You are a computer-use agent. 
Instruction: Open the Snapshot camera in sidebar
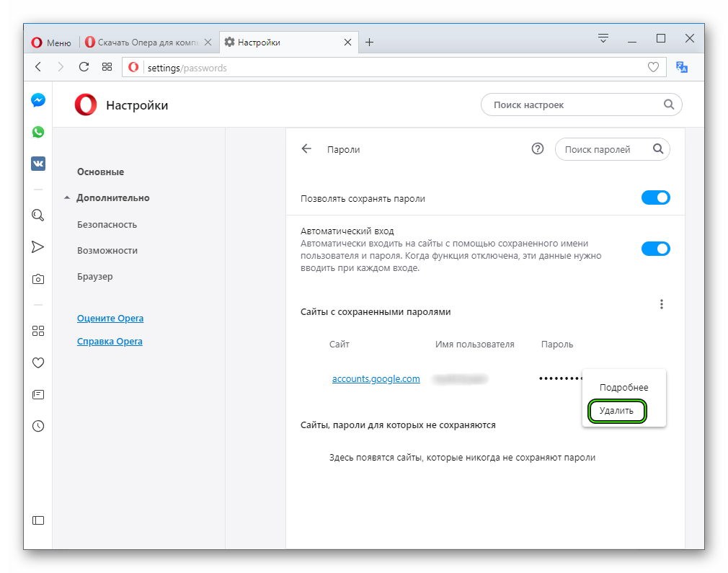pos(38,279)
